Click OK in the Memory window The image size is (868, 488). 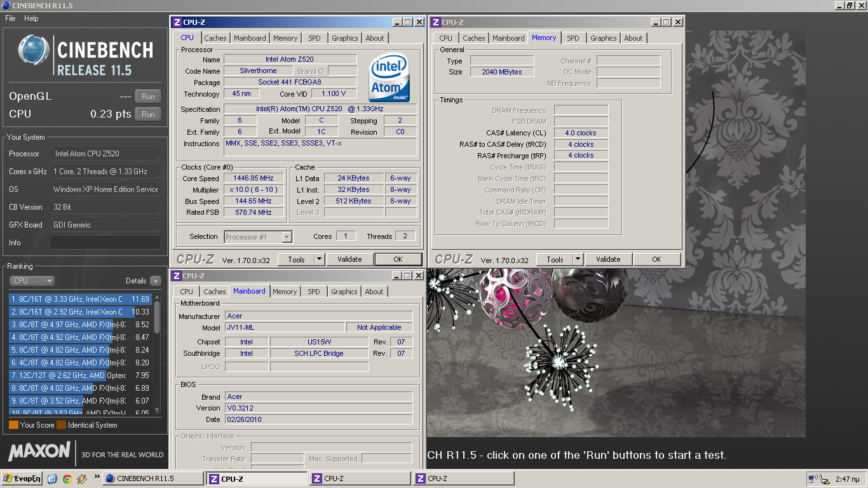pos(656,259)
